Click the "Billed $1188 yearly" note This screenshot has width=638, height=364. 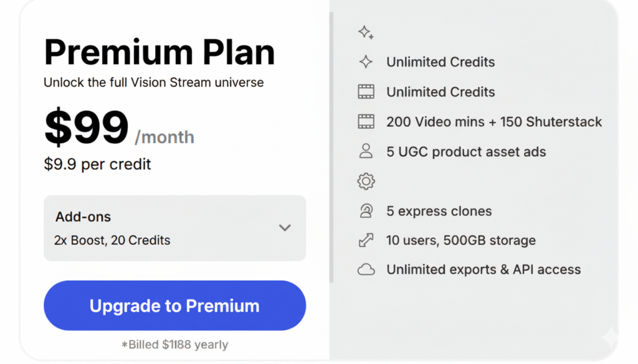[174, 345]
